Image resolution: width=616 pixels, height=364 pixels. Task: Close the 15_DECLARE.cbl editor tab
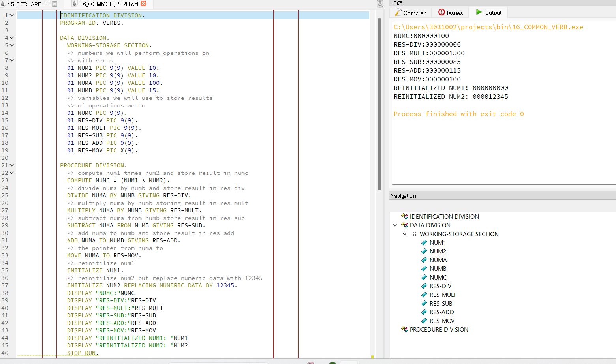pos(54,4)
